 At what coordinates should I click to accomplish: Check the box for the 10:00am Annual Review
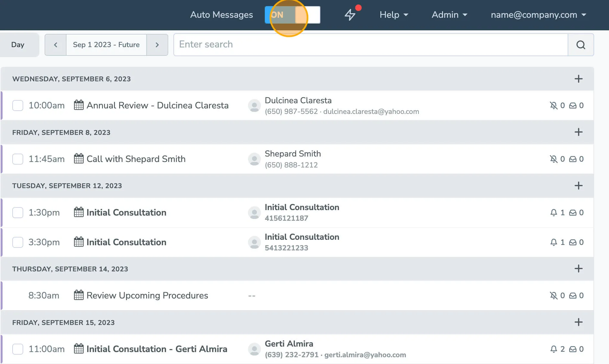(18, 105)
